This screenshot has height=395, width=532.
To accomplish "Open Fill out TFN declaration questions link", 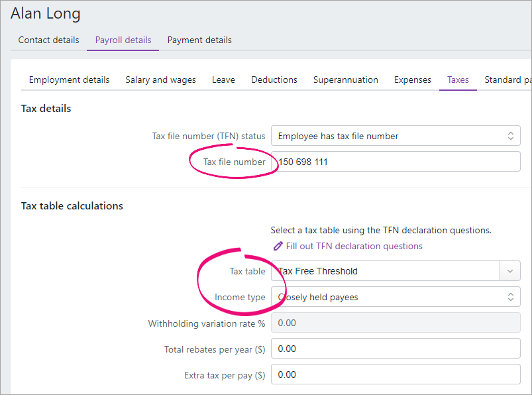I will [354, 246].
